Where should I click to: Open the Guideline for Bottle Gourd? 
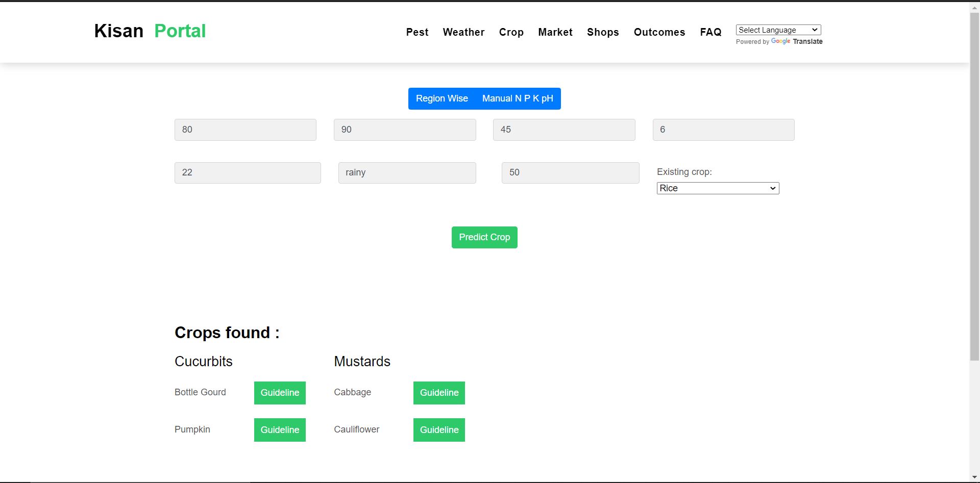(x=279, y=393)
